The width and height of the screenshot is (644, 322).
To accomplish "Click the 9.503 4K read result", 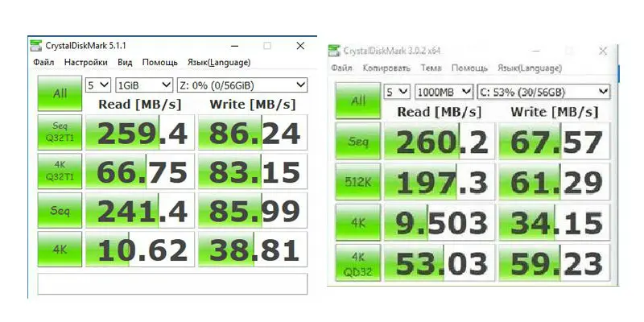I will [439, 223].
